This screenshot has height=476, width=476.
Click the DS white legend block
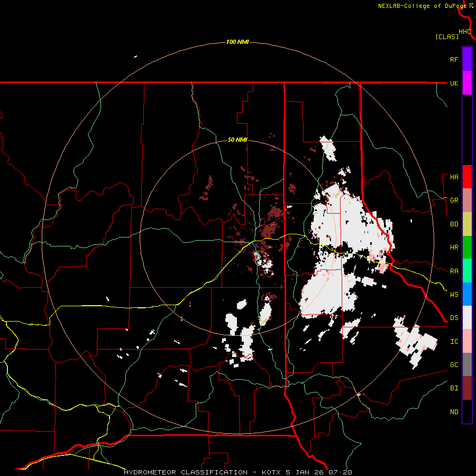467,317
